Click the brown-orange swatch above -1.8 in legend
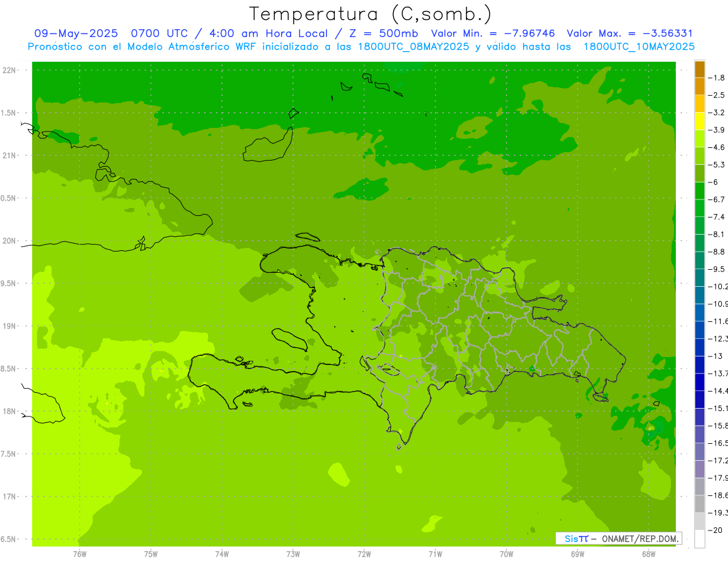This screenshot has width=728, height=562. pyautogui.click(x=699, y=69)
